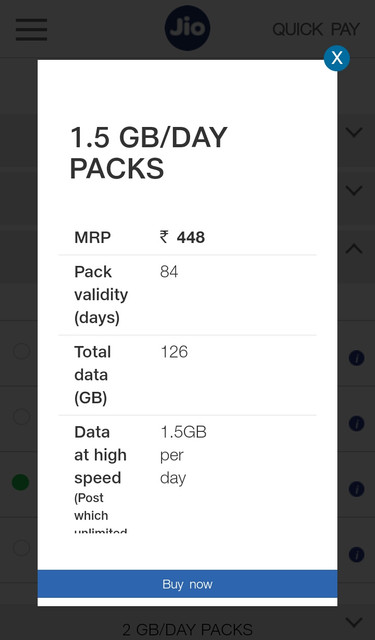Click the green selected pack radio button
375x640 pixels.
click(x=21, y=482)
